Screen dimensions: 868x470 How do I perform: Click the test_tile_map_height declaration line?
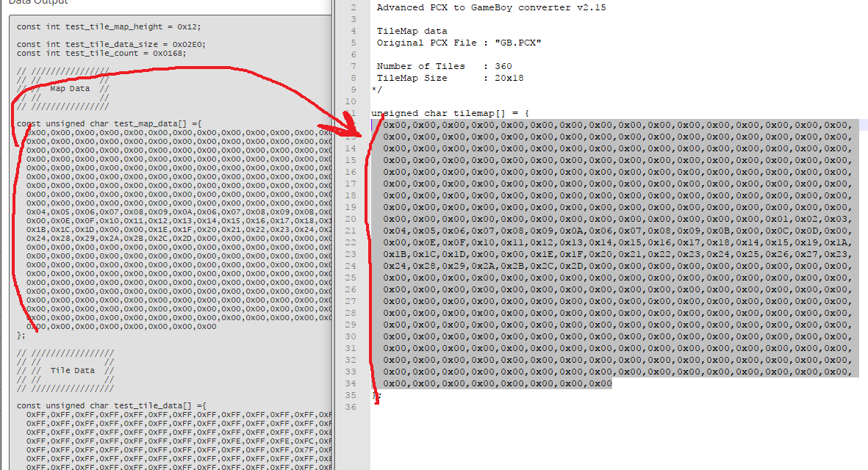pyautogui.click(x=108, y=26)
